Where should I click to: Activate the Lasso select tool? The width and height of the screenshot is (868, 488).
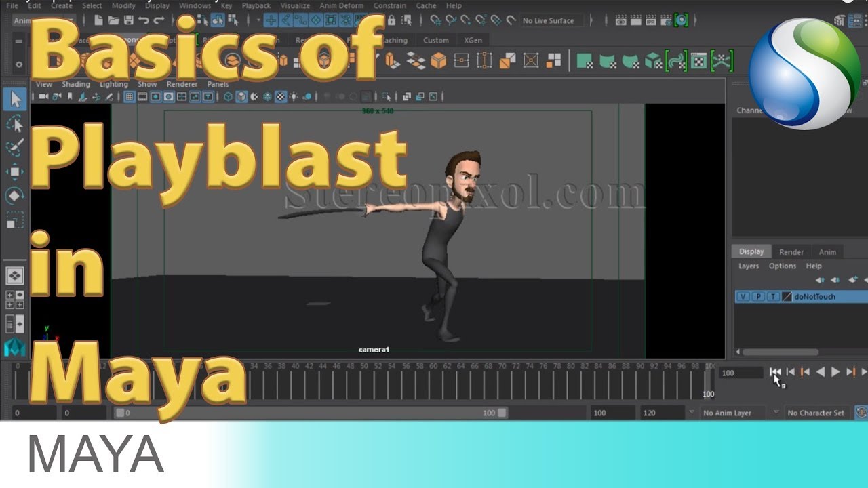pos(15,124)
